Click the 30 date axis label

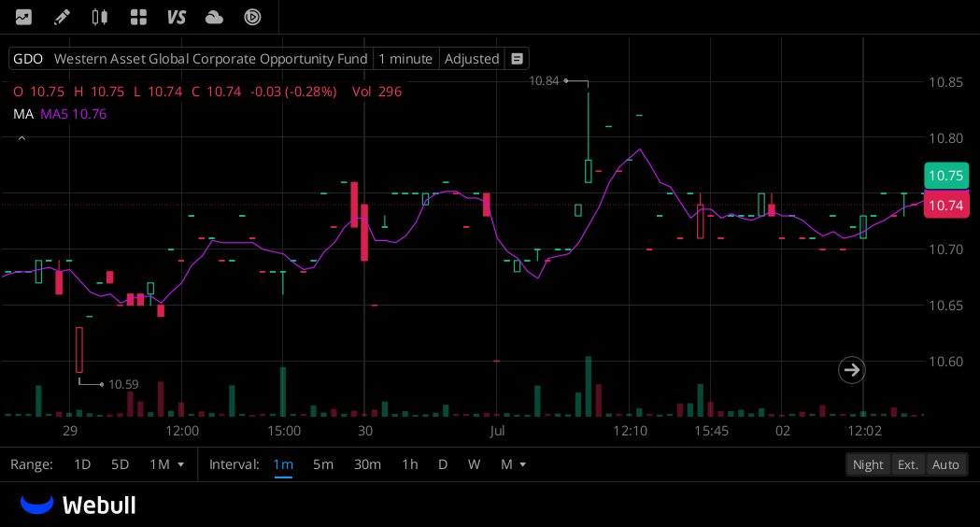(x=365, y=431)
